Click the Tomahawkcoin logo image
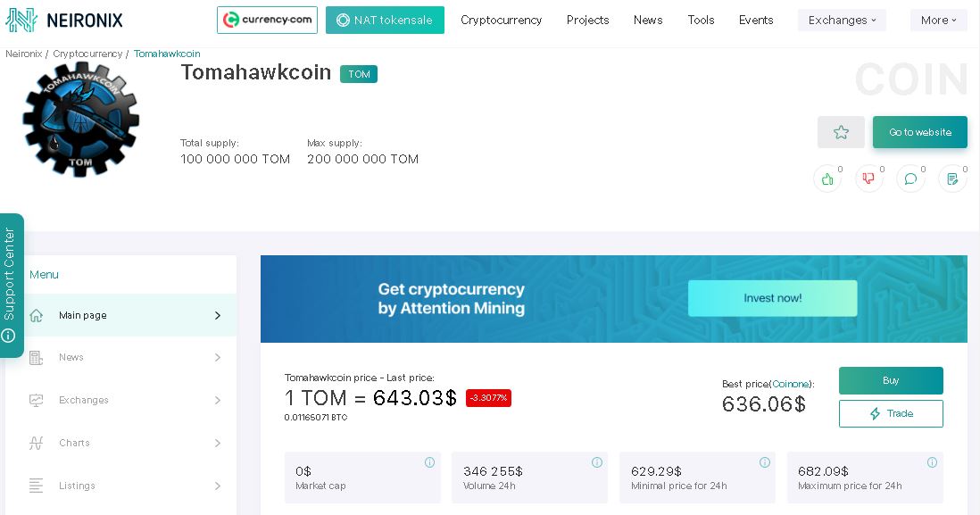The image size is (980, 515). tap(80, 119)
